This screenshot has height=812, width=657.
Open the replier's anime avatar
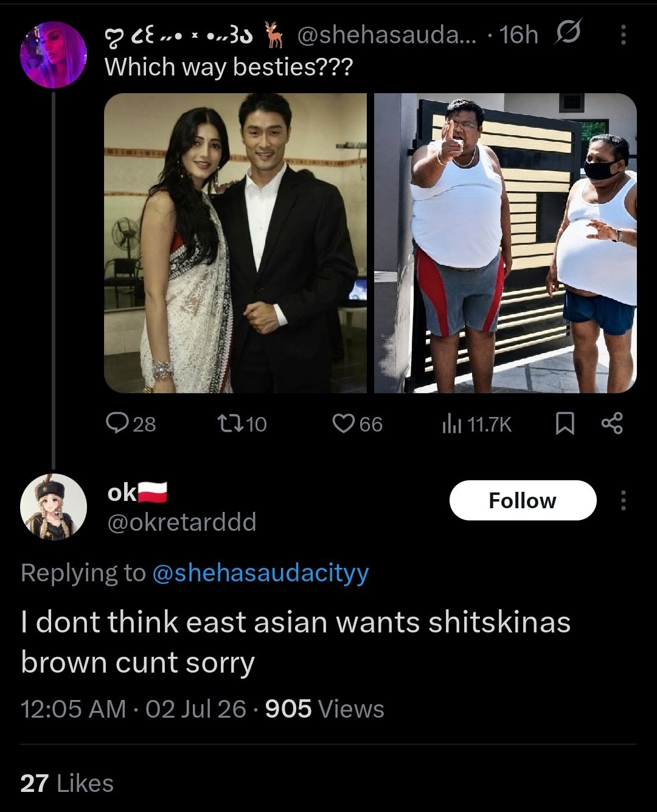pos(54,506)
